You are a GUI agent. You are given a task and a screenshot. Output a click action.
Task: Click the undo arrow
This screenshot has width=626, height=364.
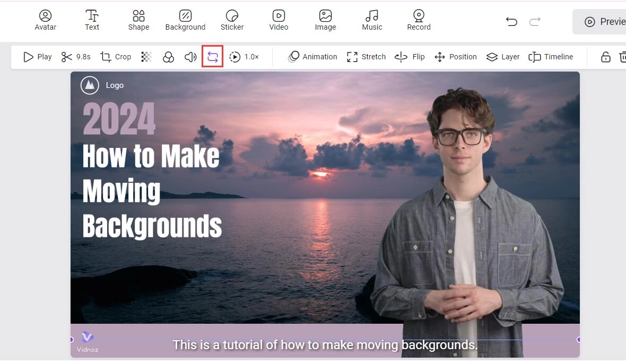tap(511, 22)
